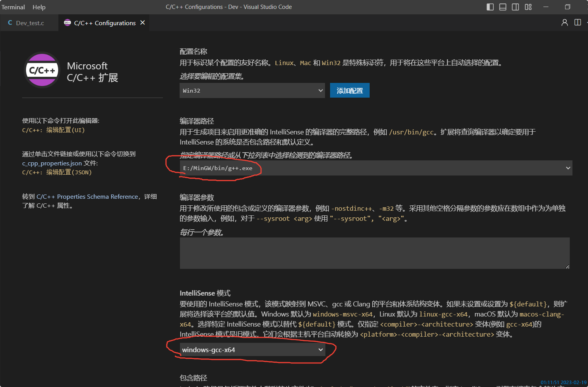
Task: Click the compiler arguments text area
Action: (x=375, y=253)
